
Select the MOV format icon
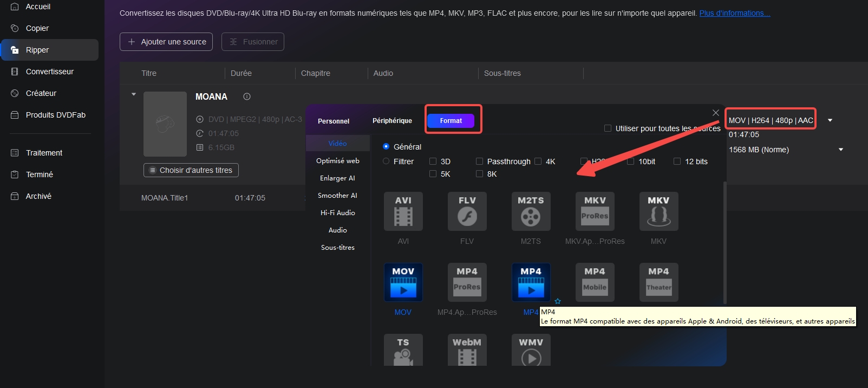403,282
